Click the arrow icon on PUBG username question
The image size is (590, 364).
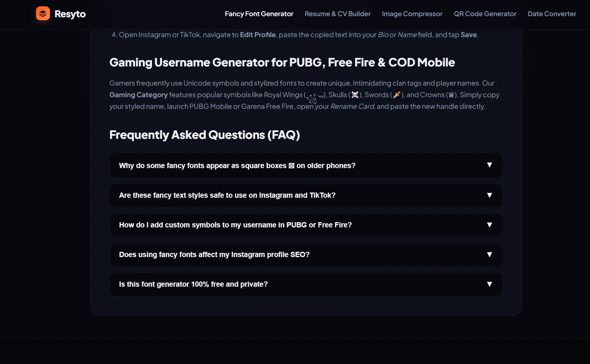point(489,225)
